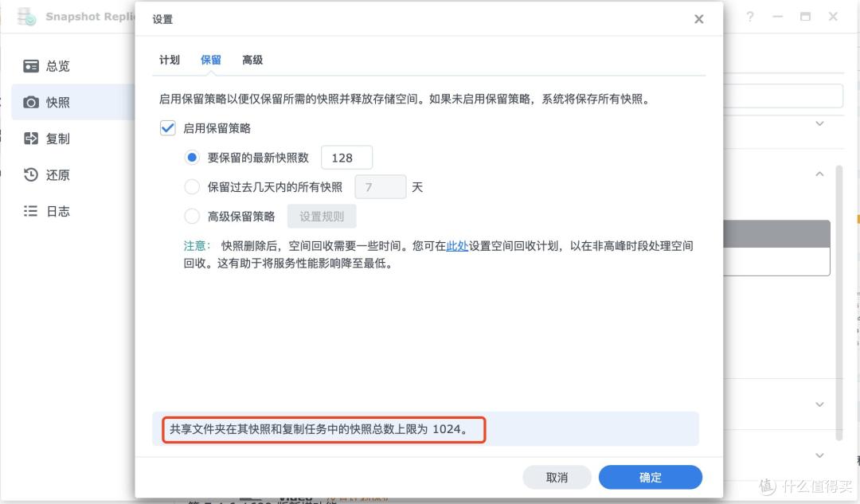Select 要保留的最新快照数 radio option

[x=191, y=158]
